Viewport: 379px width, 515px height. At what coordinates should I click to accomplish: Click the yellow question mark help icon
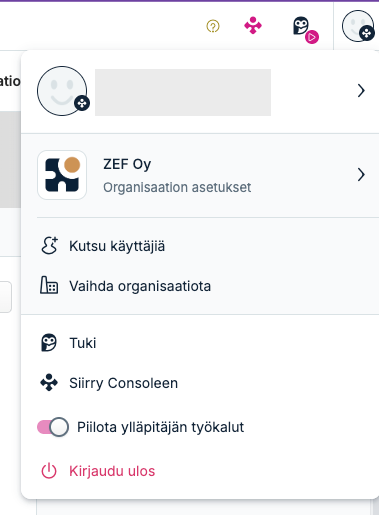(213, 26)
